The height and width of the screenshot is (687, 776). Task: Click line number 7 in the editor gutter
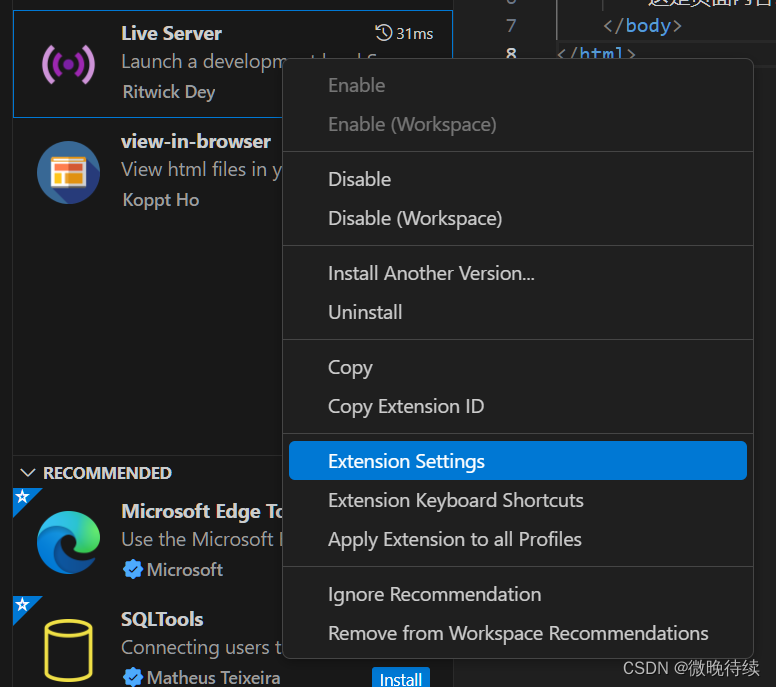click(x=511, y=25)
